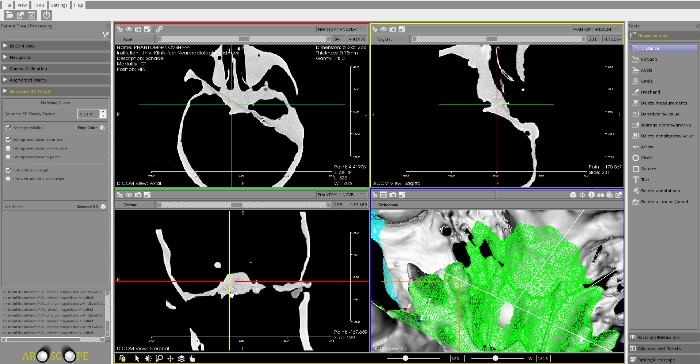Click the power button icon in top toolbar
This screenshot has width=700, height=364.
(x=46, y=15)
